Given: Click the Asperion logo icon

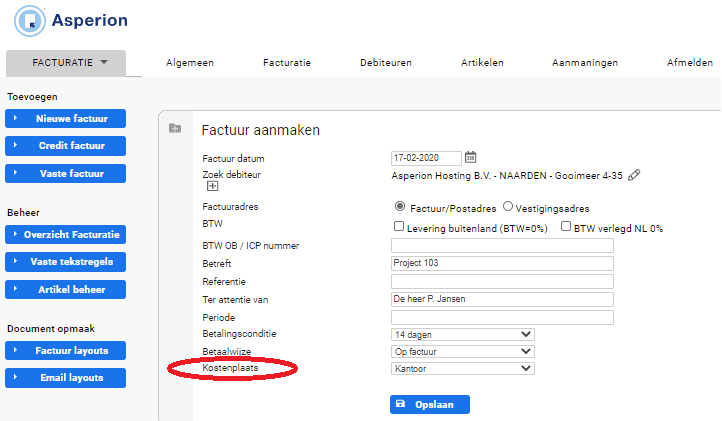Looking at the screenshot, I should [30, 21].
